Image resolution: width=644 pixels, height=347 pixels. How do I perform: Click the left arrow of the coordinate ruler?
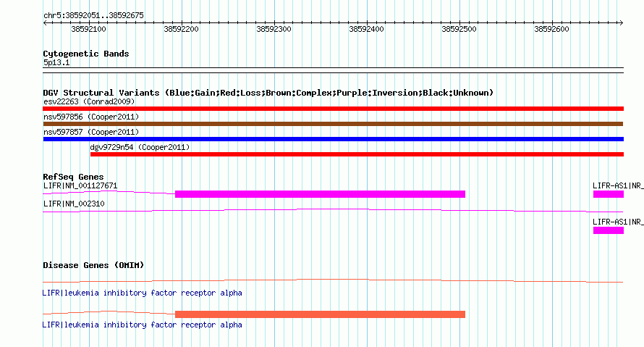[45, 23]
